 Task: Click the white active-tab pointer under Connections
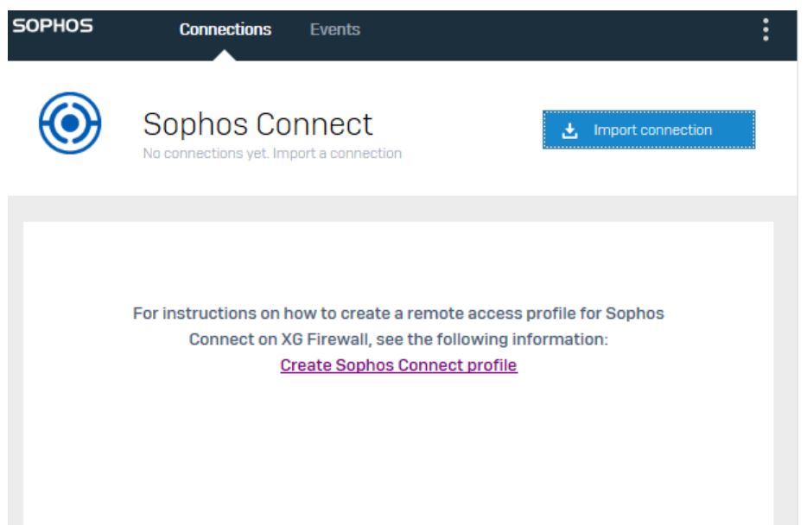225,55
